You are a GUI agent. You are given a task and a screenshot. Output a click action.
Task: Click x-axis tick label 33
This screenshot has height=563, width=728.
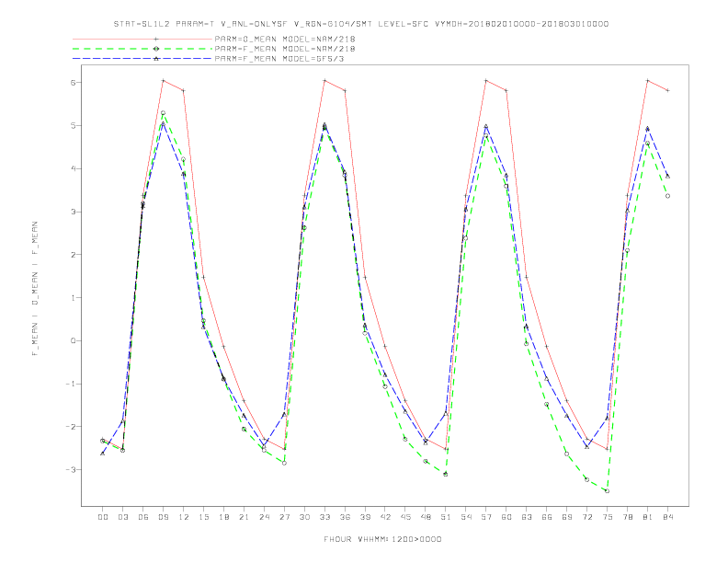point(324,517)
